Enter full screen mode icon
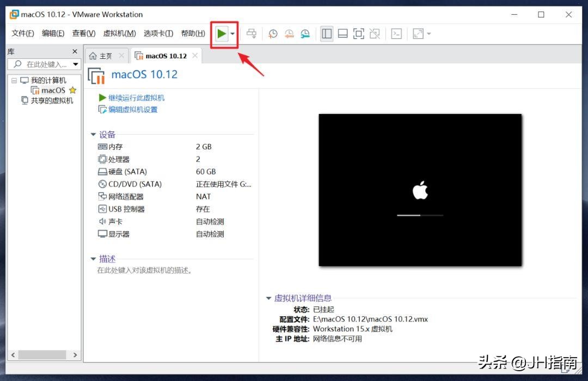The width and height of the screenshot is (588, 381). (358, 34)
